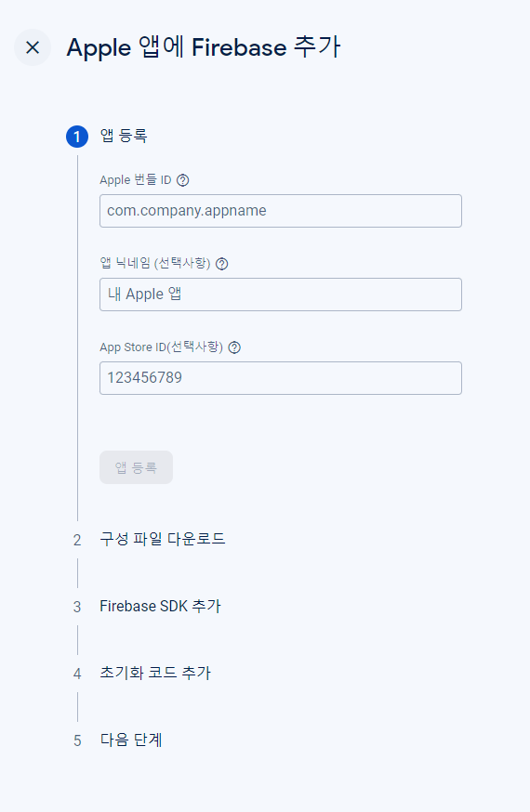
Task: Select the step number 4 marker
Action: (77, 674)
